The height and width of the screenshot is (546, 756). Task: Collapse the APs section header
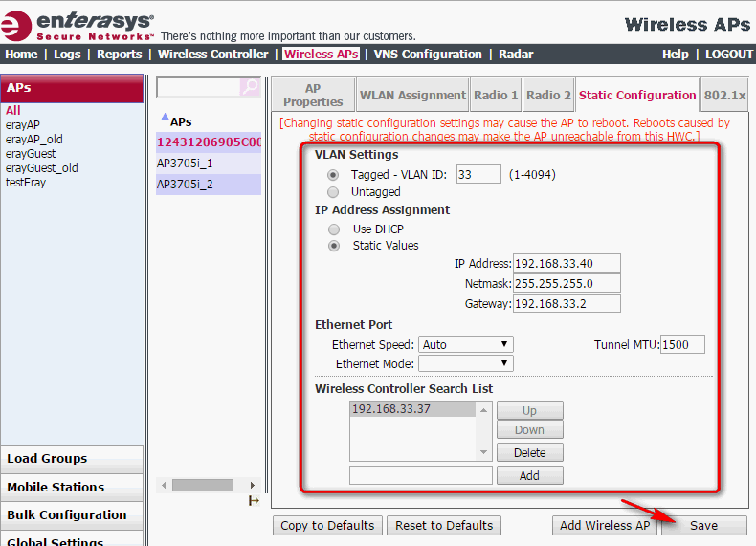coord(72,88)
